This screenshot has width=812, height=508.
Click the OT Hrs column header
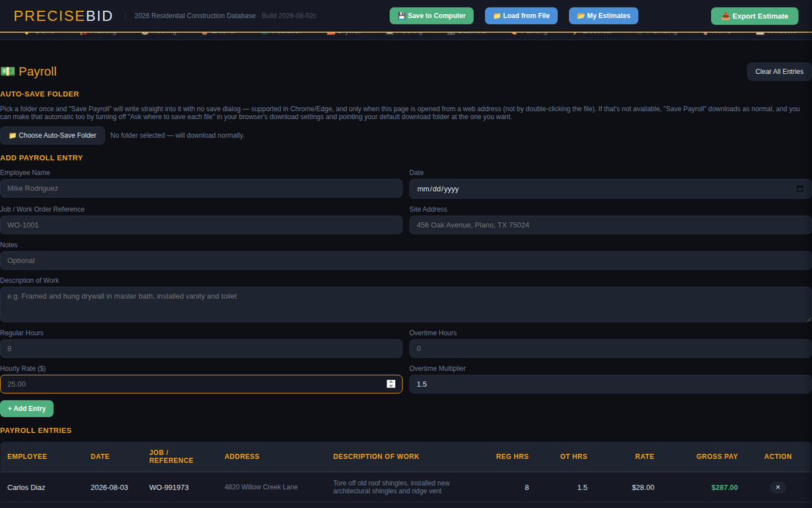(574, 457)
